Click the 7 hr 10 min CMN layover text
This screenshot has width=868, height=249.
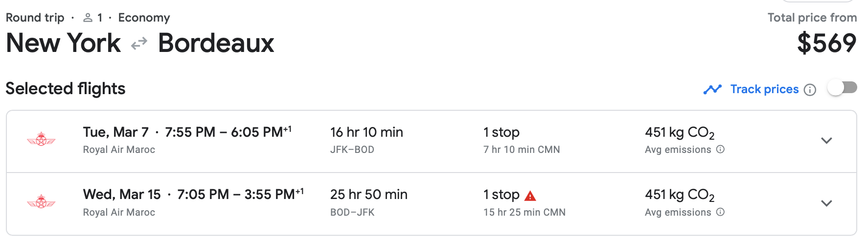(522, 149)
